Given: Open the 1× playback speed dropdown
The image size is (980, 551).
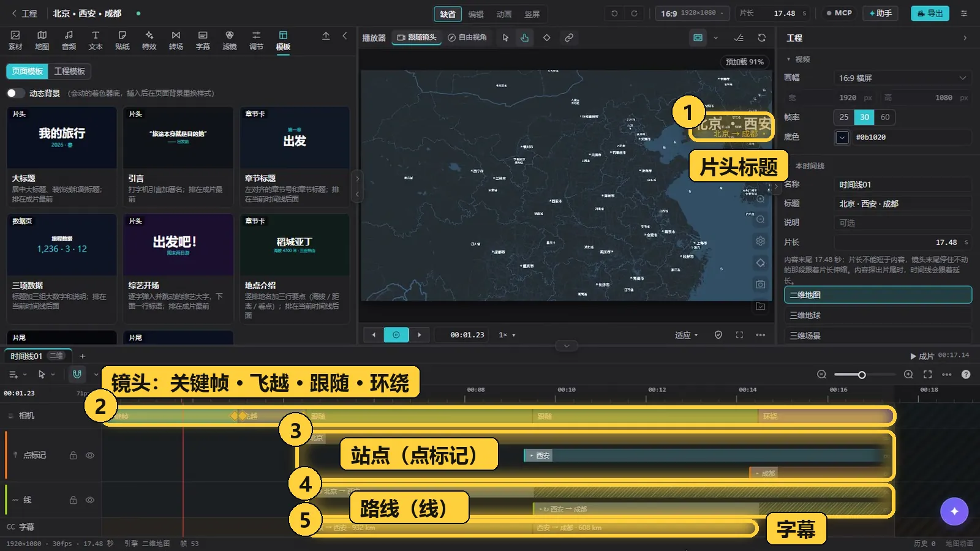Looking at the screenshot, I should click(507, 335).
